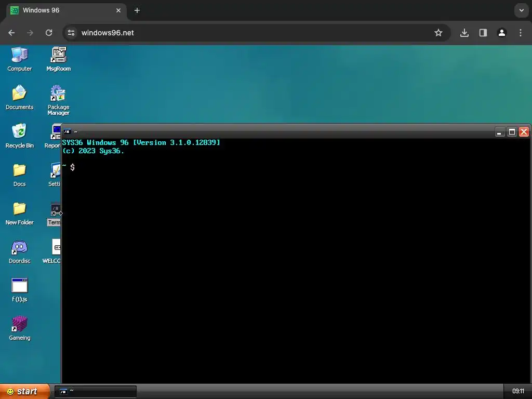Open the site information icon
Image resolution: width=532 pixels, height=399 pixels.
click(x=71, y=33)
